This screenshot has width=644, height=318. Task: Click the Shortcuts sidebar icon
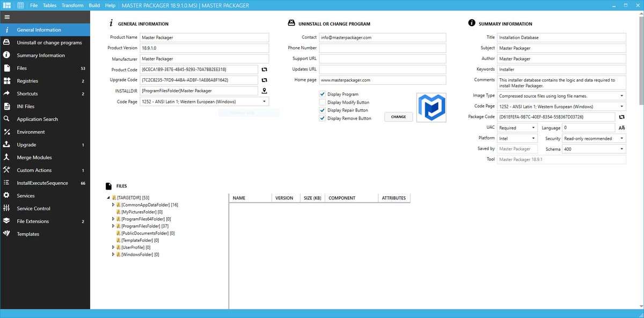pyautogui.click(x=6, y=93)
